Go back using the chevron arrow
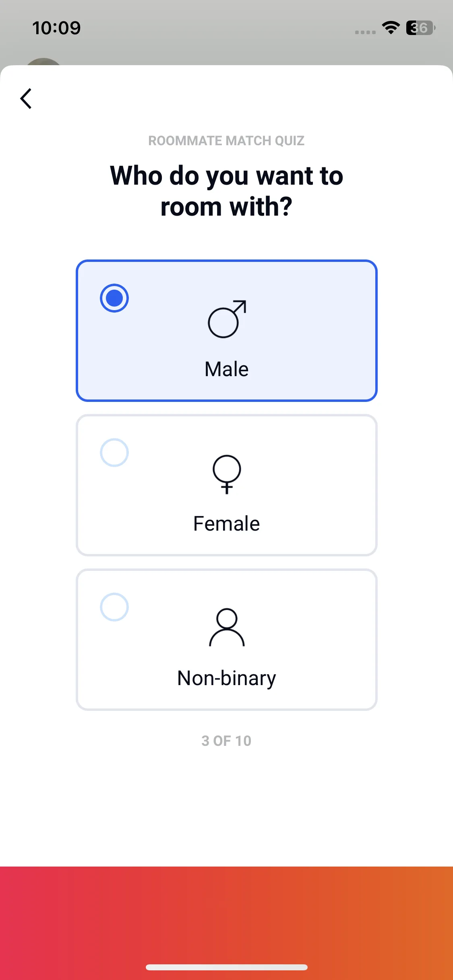The image size is (453, 980). click(x=26, y=99)
